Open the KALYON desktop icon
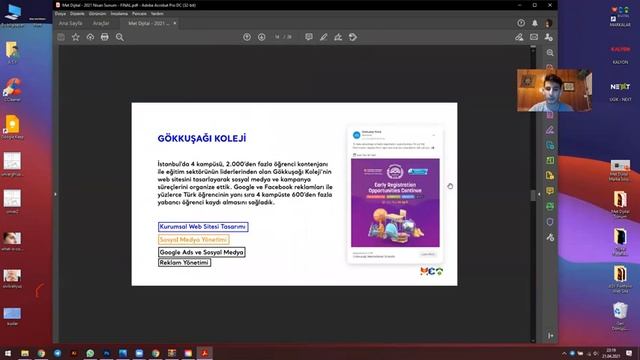Viewport: 640px width, 360px height. (x=620, y=54)
